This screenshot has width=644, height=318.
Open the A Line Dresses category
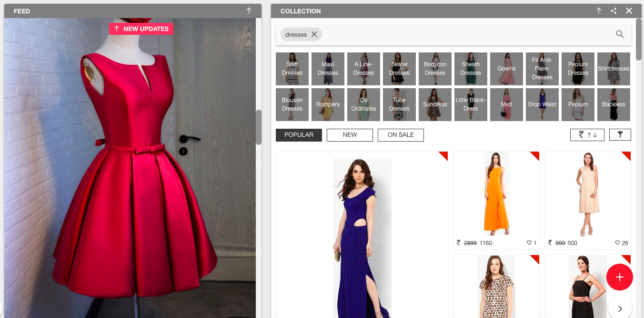tap(363, 69)
